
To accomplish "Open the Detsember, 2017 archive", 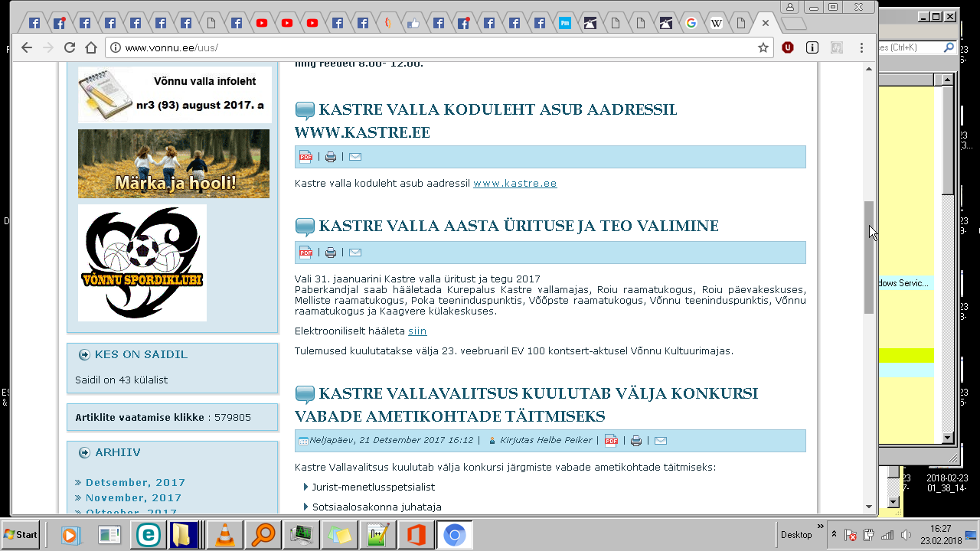I will 136,482.
